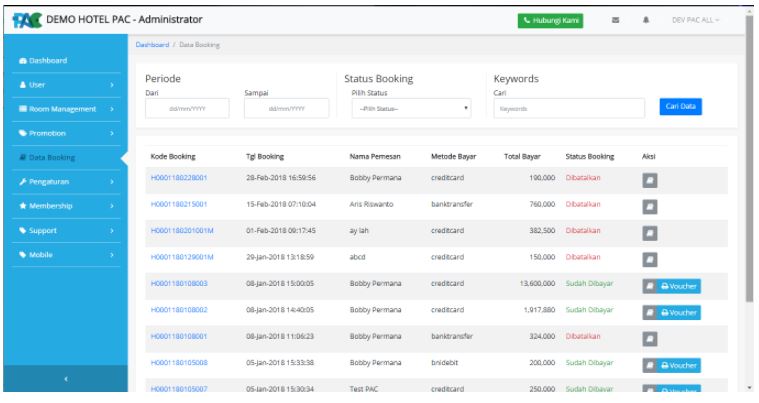Click the Status Booking column header
This screenshot has height=403, width=759.
pos(590,156)
